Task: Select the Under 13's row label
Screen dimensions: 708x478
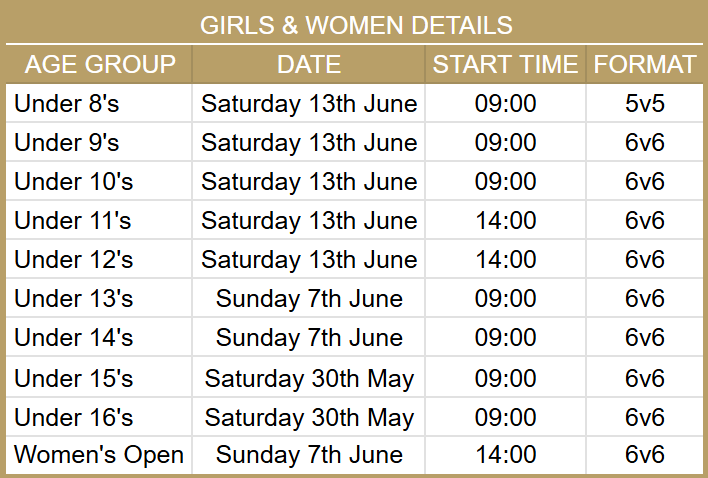Action: tap(74, 298)
